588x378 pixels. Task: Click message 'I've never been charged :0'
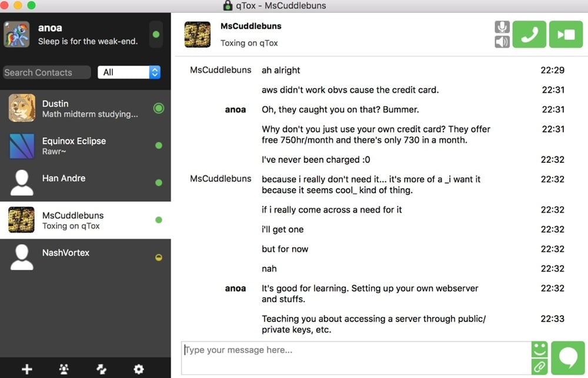click(x=316, y=160)
